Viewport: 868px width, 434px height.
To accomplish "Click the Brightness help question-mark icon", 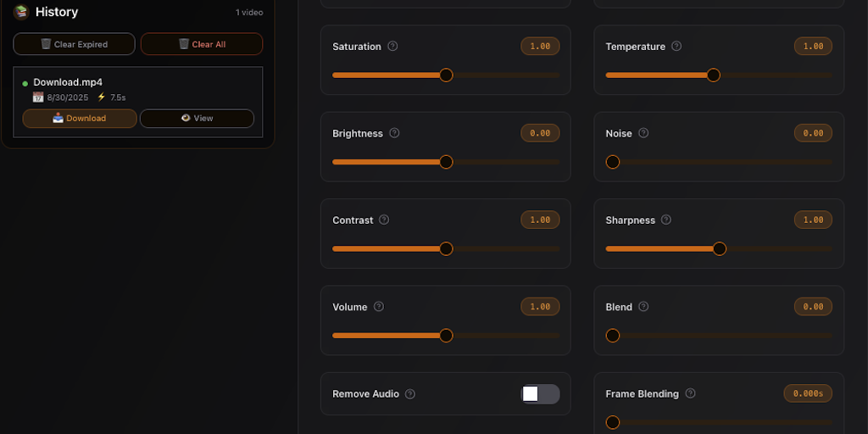I will tap(394, 133).
